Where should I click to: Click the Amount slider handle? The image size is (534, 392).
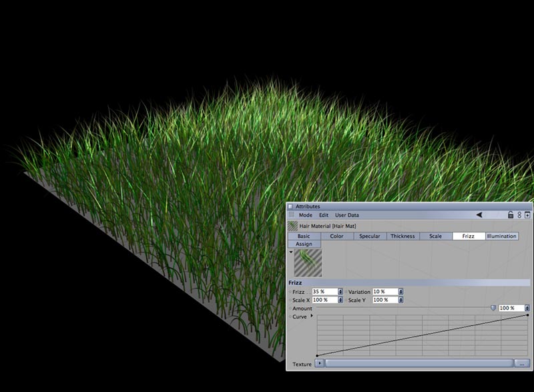click(x=493, y=308)
